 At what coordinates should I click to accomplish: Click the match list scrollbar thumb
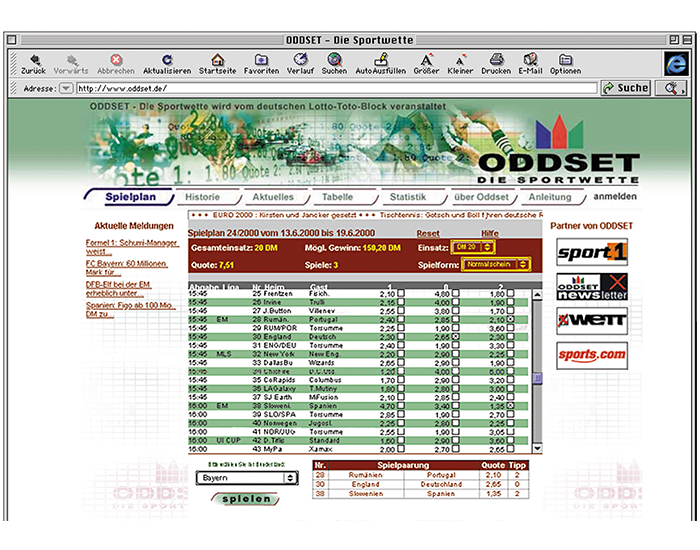(x=538, y=378)
